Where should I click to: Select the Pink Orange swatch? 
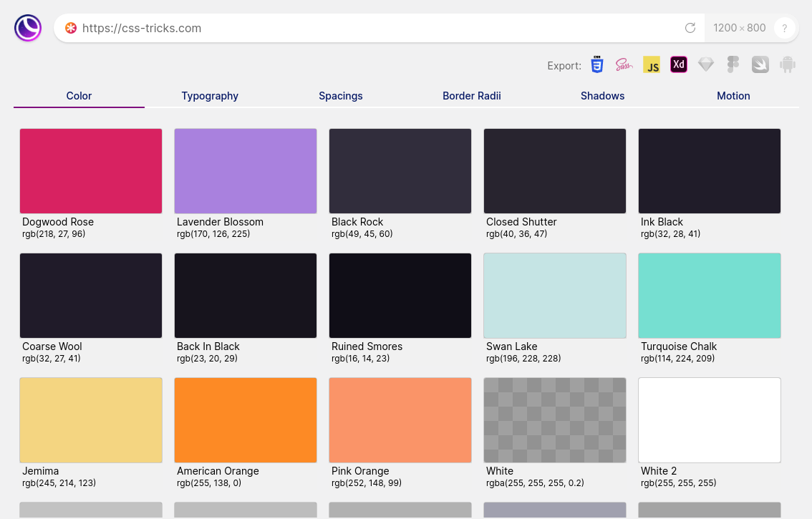click(400, 420)
